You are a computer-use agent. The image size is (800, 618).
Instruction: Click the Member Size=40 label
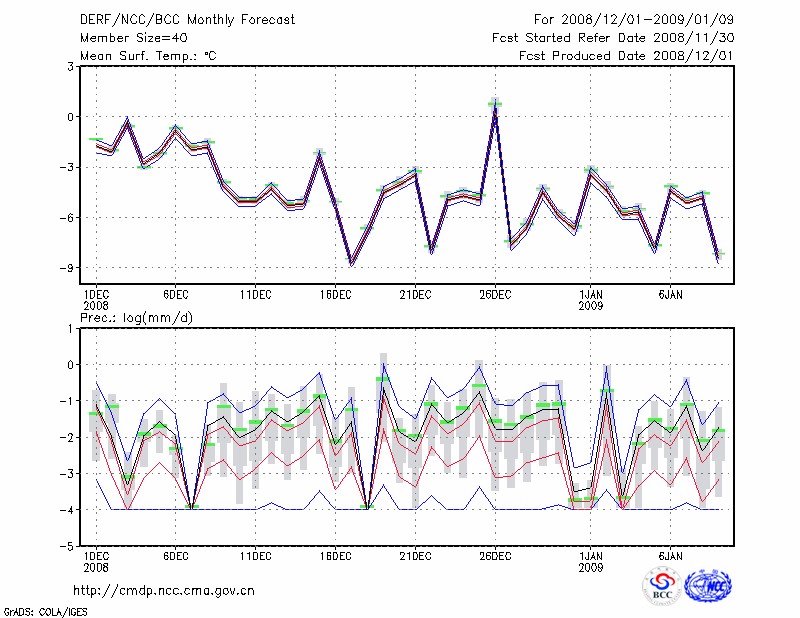[x=134, y=37]
